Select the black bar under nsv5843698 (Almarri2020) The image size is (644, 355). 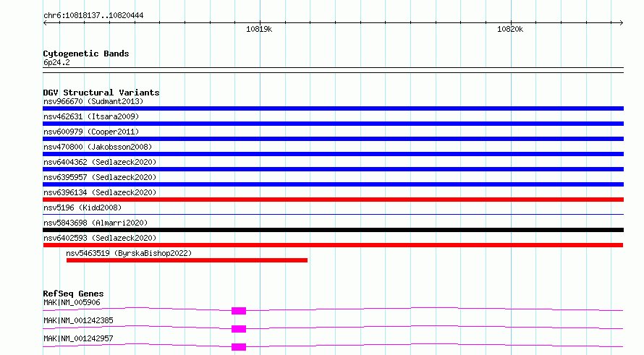click(x=333, y=230)
